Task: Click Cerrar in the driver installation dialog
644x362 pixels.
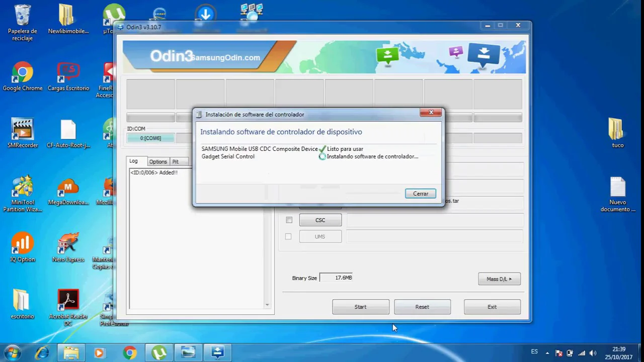Action: pyautogui.click(x=420, y=194)
